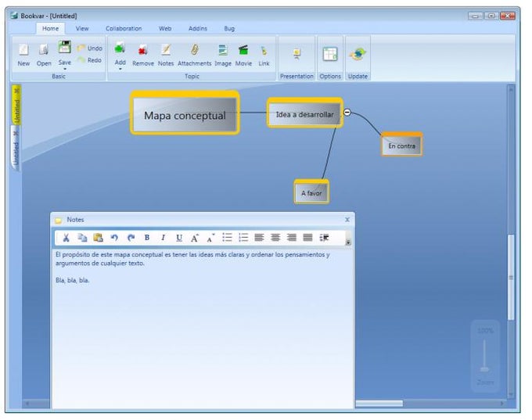Justify the note text

click(x=307, y=238)
